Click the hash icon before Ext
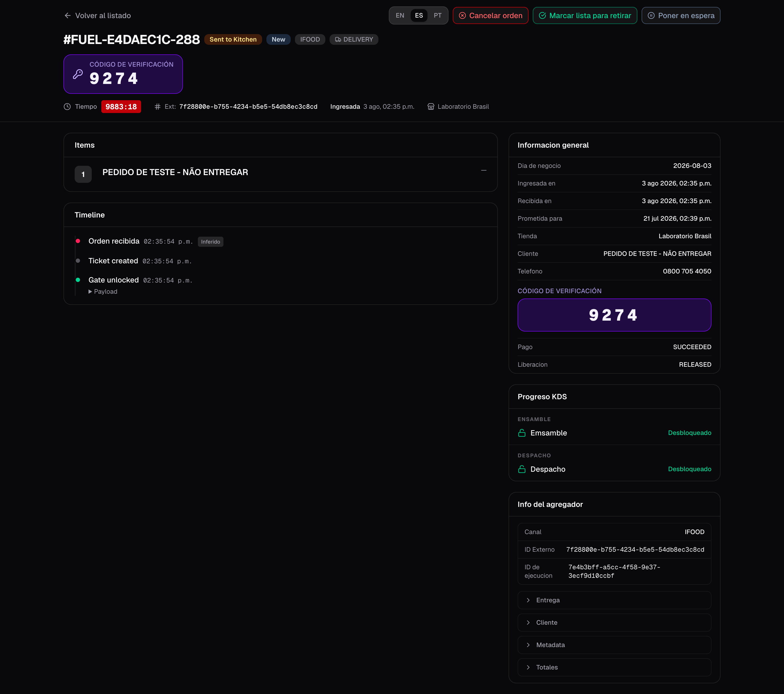This screenshot has width=784, height=694. 157,107
